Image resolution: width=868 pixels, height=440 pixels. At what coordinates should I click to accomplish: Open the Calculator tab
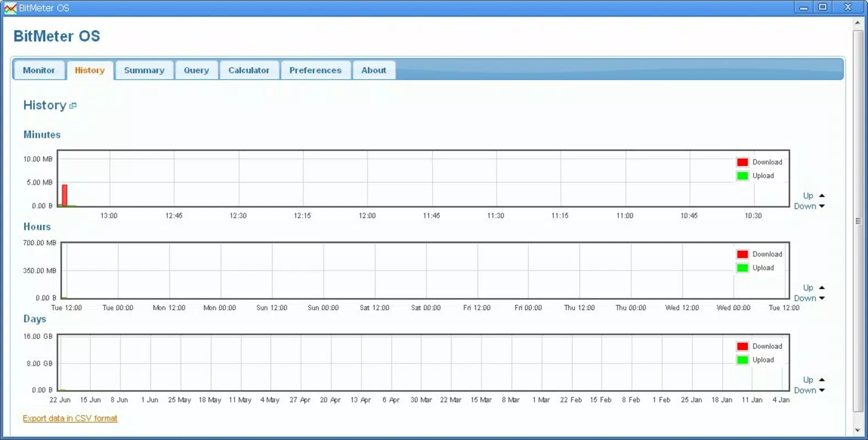click(249, 70)
